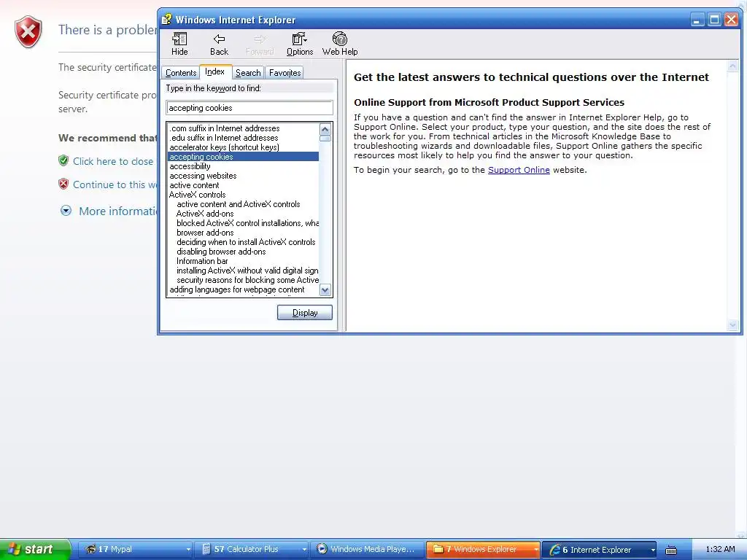The height and width of the screenshot is (560, 747).
Task: Click 'Click here to close' link
Action: tap(113, 161)
